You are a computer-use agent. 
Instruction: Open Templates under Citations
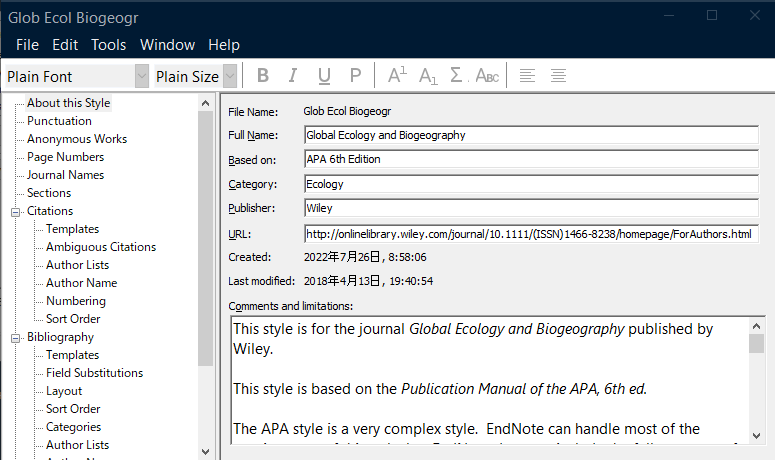[x=72, y=229]
